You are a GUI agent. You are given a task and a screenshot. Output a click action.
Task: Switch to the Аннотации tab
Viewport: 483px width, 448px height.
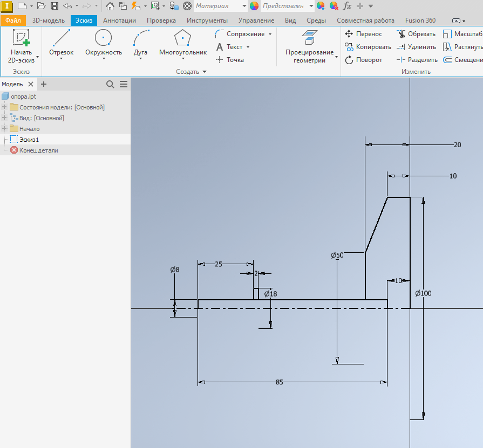point(119,20)
